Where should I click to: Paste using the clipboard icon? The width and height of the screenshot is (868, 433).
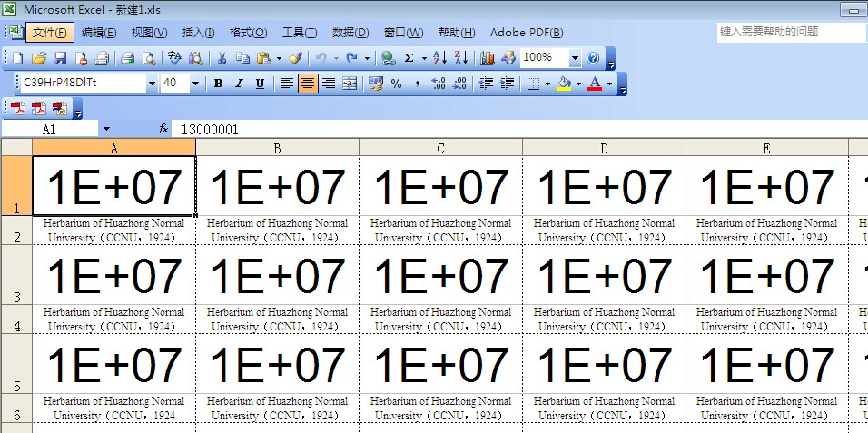(x=264, y=58)
